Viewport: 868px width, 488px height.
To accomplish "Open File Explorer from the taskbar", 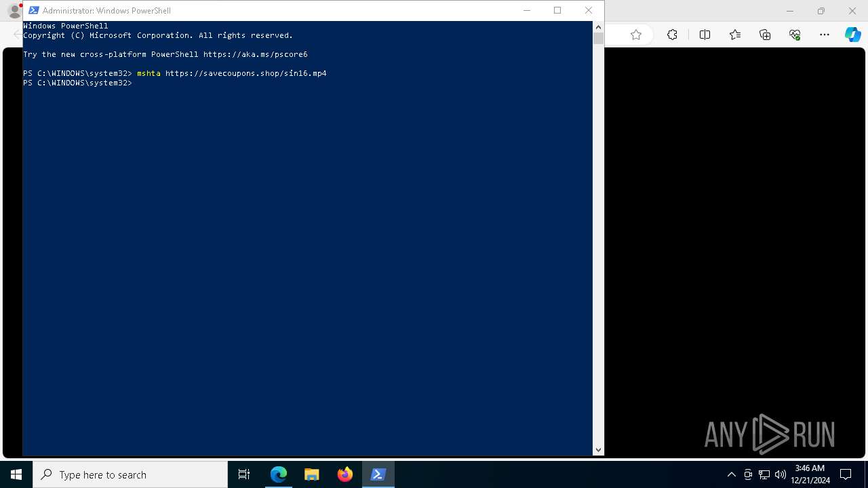I will coord(312,474).
